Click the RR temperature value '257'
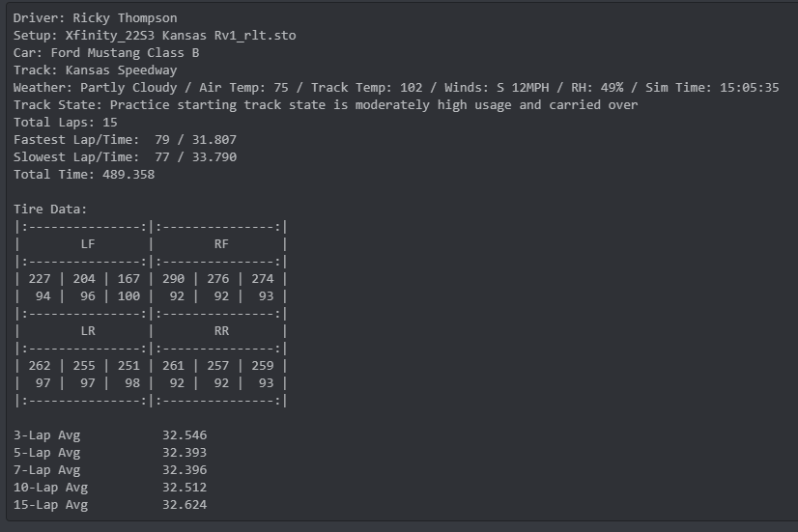 [x=217, y=366]
